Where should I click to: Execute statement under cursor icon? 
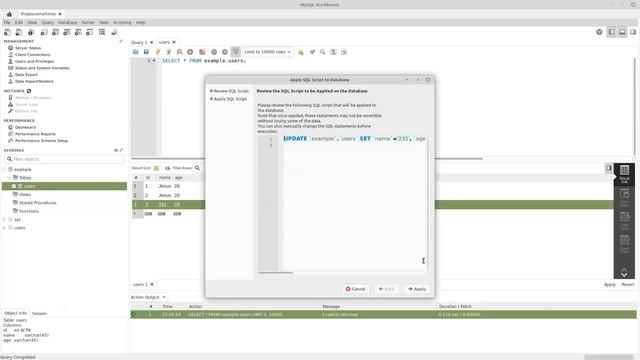(169, 52)
